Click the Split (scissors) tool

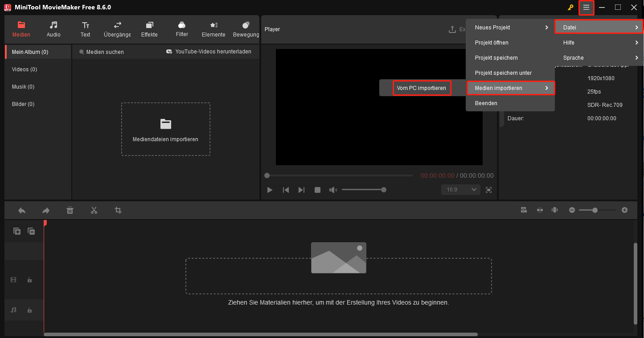click(x=94, y=210)
